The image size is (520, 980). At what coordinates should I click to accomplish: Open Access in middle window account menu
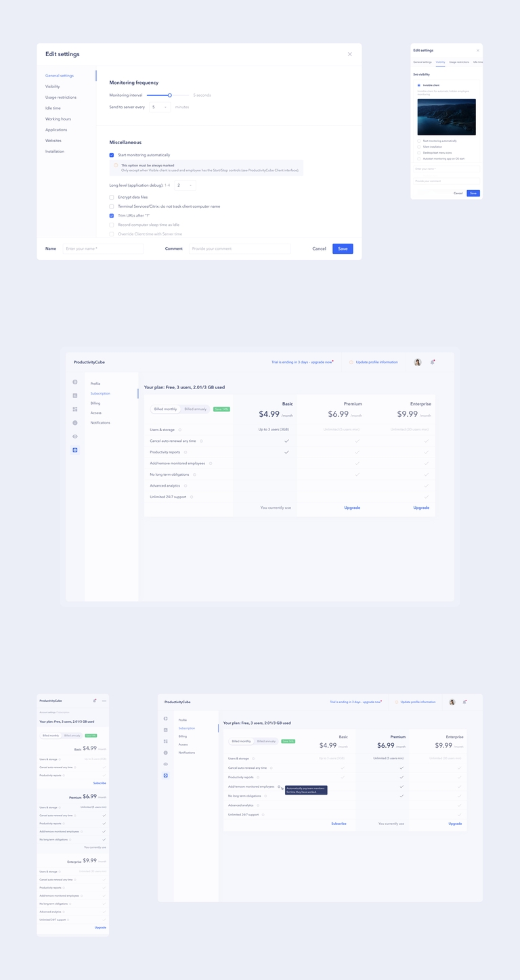click(x=96, y=413)
